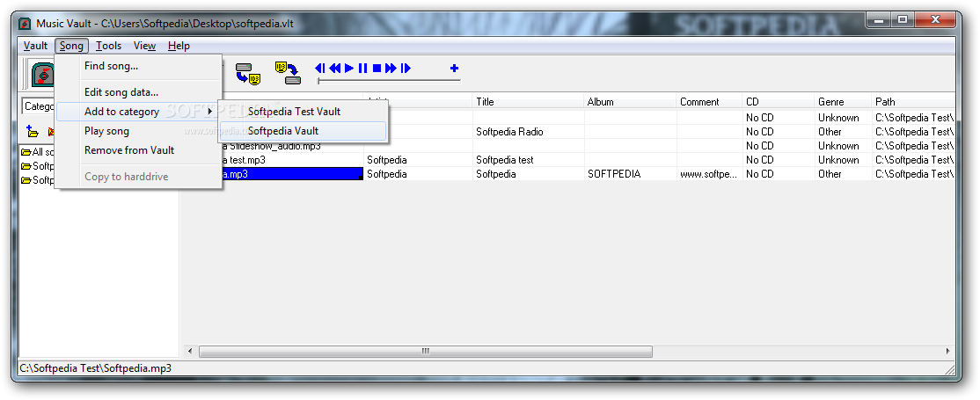
Task: Sort by the Comment column header
Action: tap(709, 102)
